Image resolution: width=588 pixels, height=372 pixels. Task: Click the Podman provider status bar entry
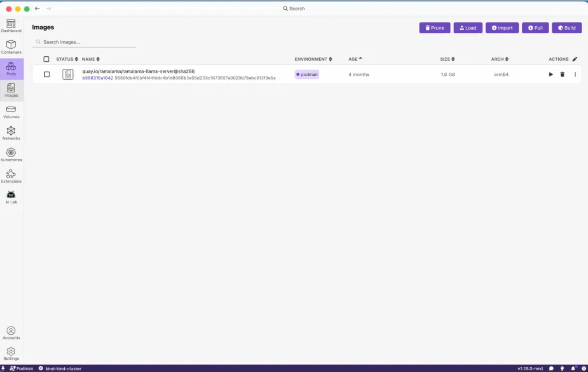[21, 368]
